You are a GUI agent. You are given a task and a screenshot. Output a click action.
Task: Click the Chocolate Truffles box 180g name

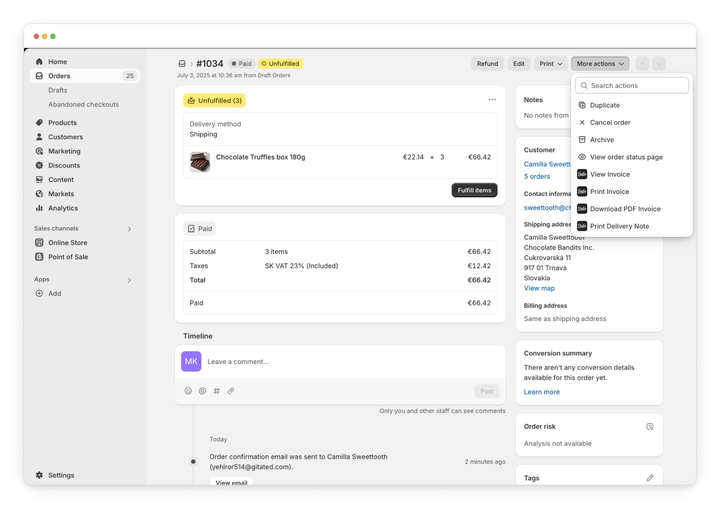click(260, 157)
